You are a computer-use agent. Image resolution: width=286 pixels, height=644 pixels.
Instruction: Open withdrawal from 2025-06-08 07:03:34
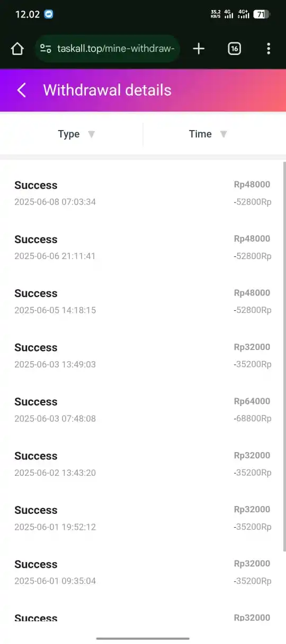(x=143, y=193)
